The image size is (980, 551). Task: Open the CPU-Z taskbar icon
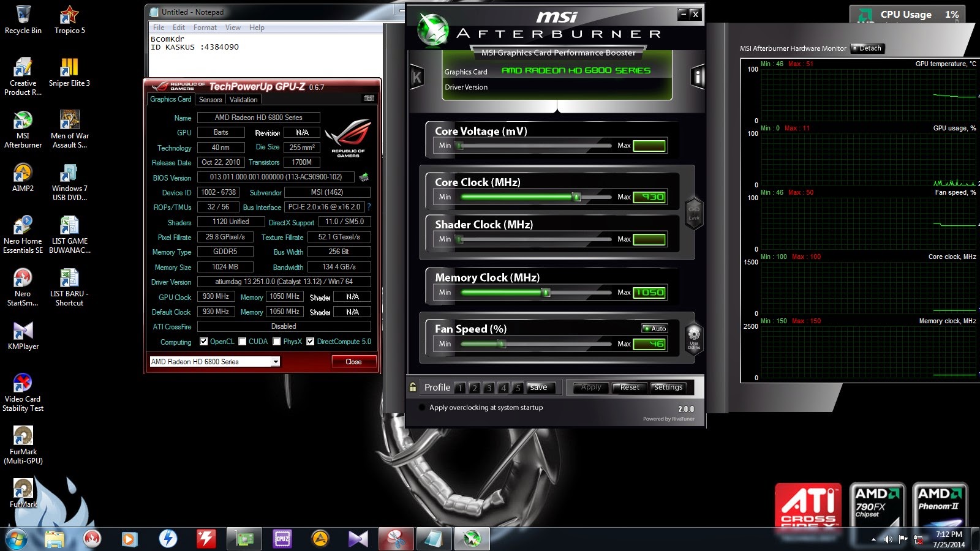[282, 539]
